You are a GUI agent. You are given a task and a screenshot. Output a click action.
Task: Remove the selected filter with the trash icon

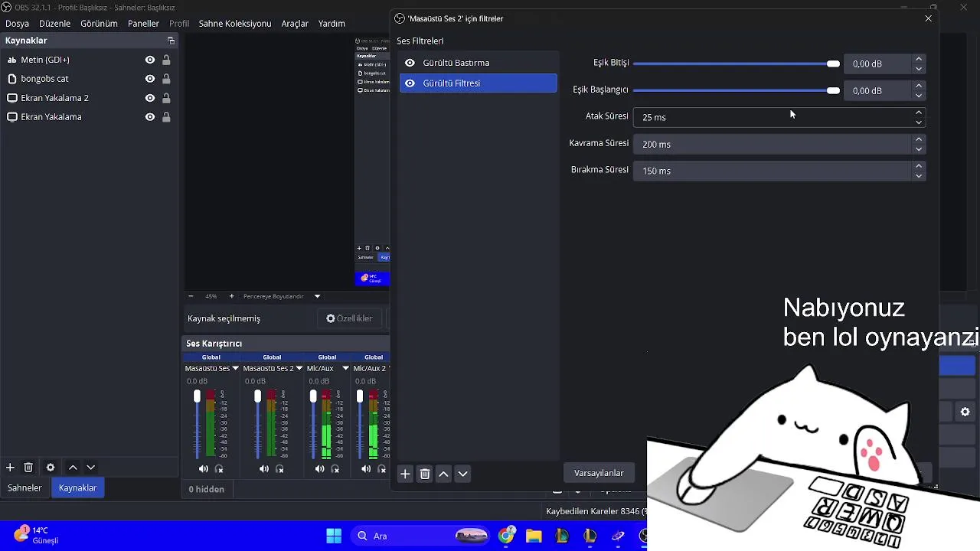[x=425, y=474]
